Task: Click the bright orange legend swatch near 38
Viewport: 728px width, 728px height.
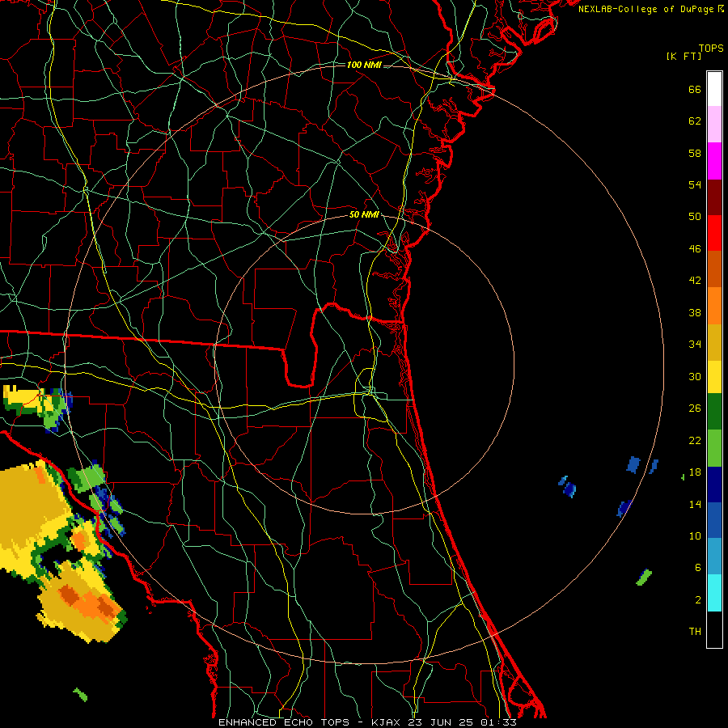Action: tap(714, 306)
